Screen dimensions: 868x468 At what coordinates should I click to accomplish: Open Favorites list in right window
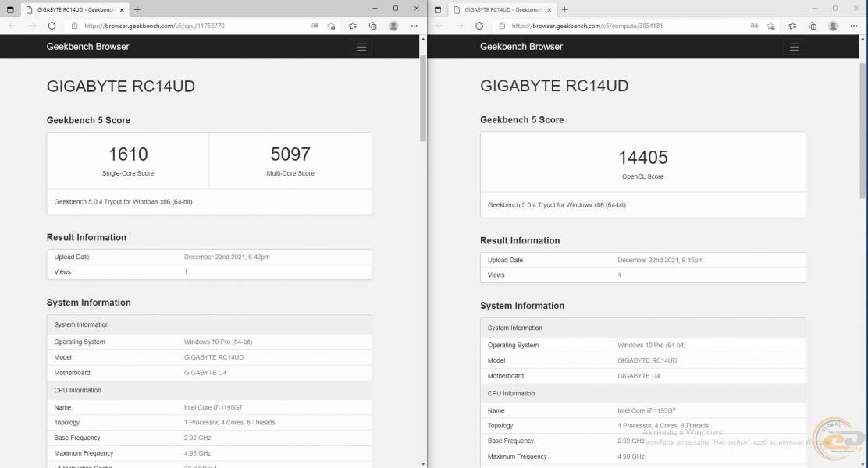(x=792, y=26)
